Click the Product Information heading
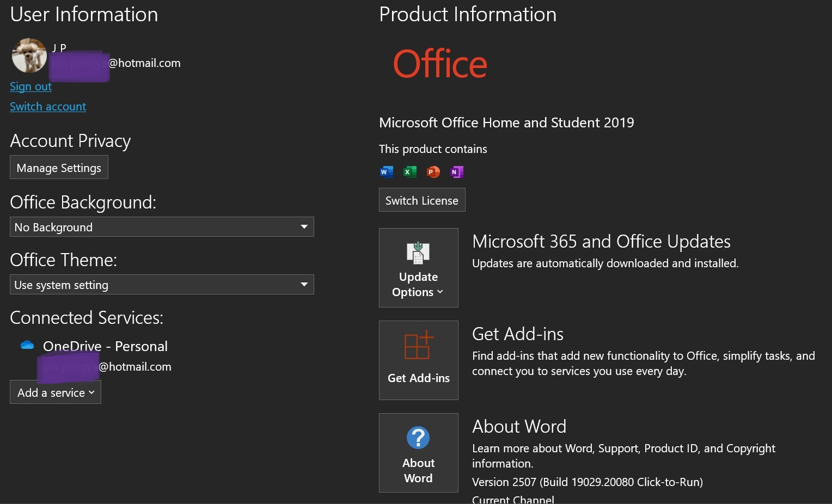The height and width of the screenshot is (504, 832). point(468,14)
